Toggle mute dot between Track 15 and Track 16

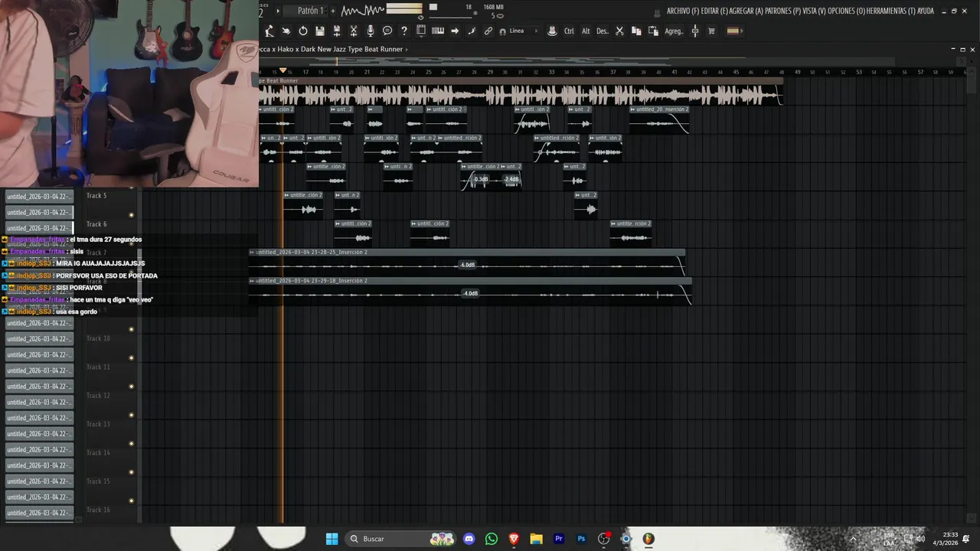(131, 501)
